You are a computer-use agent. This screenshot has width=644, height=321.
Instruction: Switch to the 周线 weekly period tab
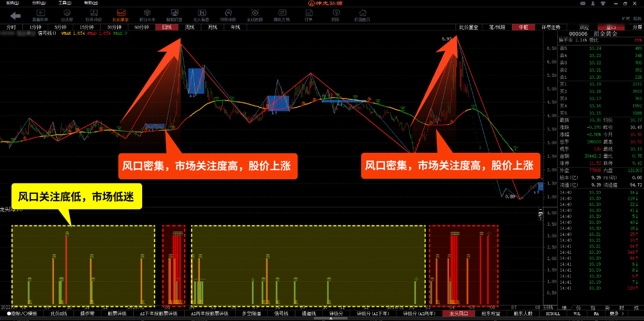189,27
